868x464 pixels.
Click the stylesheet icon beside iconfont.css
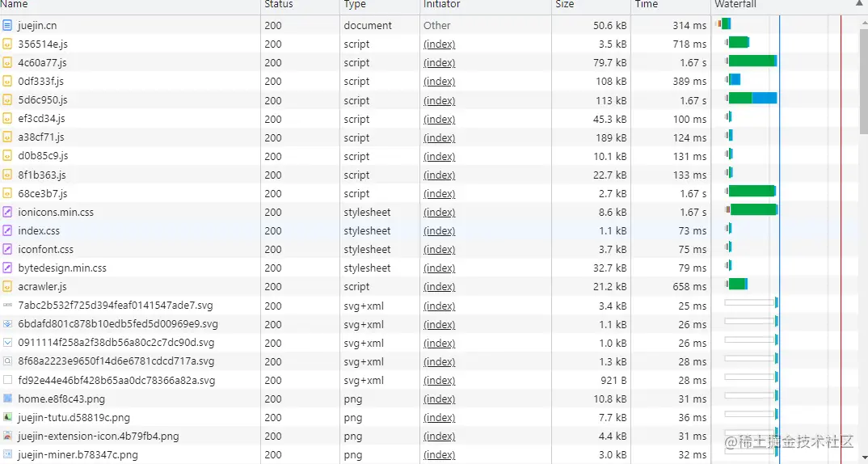click(7, 249)
